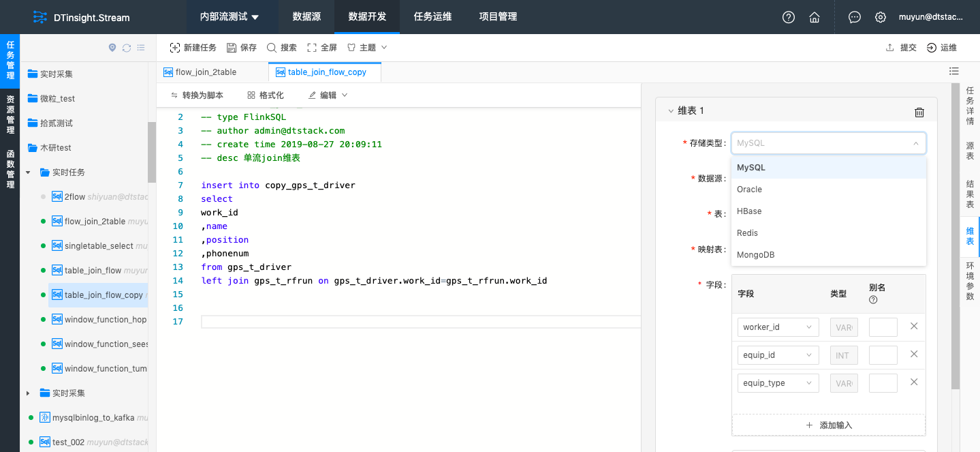Choose MongoDB from storage type list
Image resolution: width=980 pixels, height=452 pixels.
tap(828, 255)
